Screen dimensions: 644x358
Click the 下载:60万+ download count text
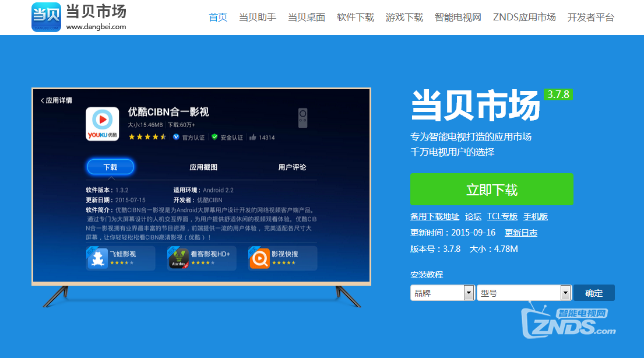181,125
